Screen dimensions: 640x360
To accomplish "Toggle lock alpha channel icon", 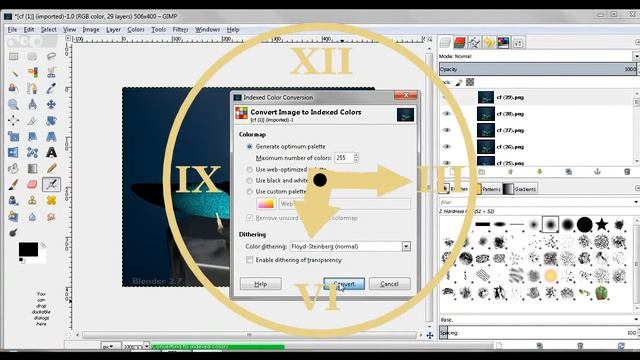I will coord(470,82).
